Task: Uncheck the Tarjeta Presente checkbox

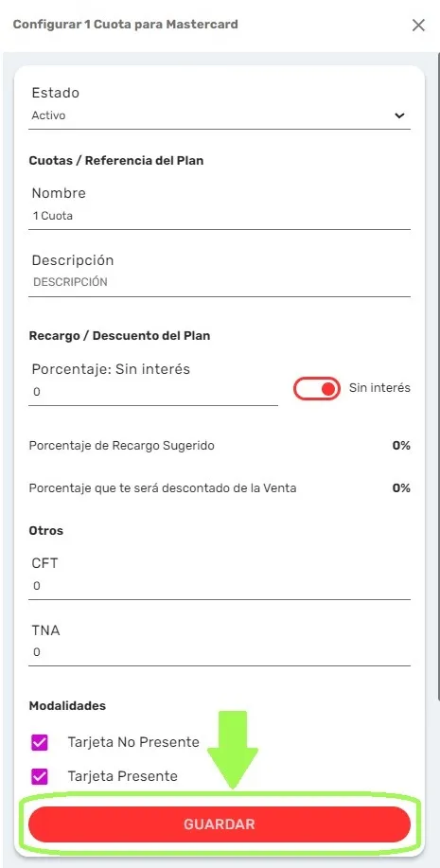Action: click(40, 776)
